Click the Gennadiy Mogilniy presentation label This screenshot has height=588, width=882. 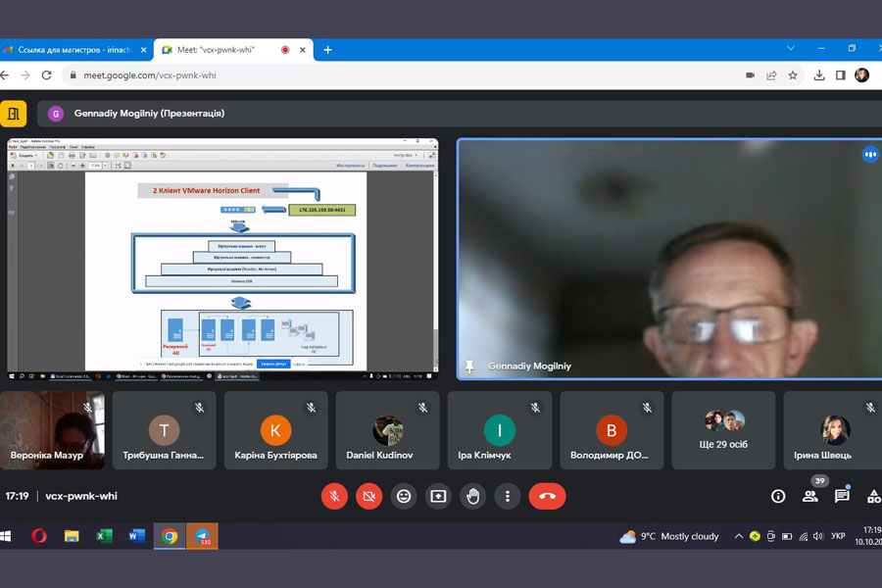(x=149, y=113)
